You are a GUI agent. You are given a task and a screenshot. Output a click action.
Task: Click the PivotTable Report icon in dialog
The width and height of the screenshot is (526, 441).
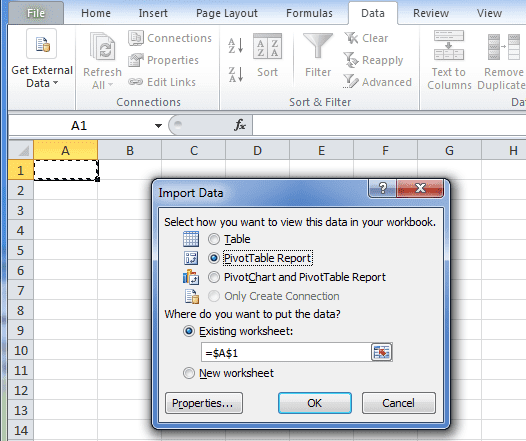coord(191,258)
